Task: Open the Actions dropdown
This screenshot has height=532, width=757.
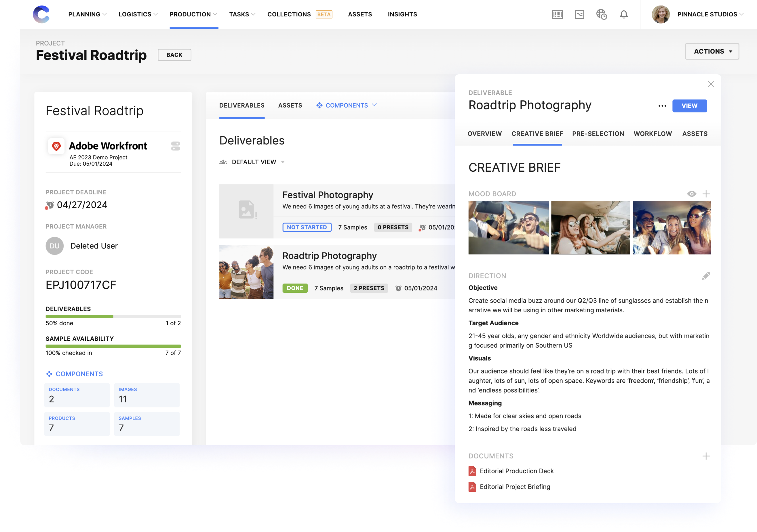Action: coord(712,51)
